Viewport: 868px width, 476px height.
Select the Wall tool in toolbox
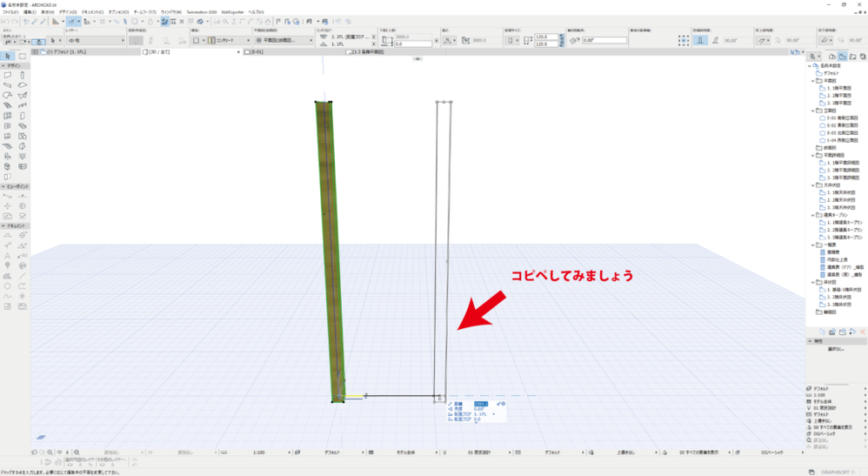[8, 75]
